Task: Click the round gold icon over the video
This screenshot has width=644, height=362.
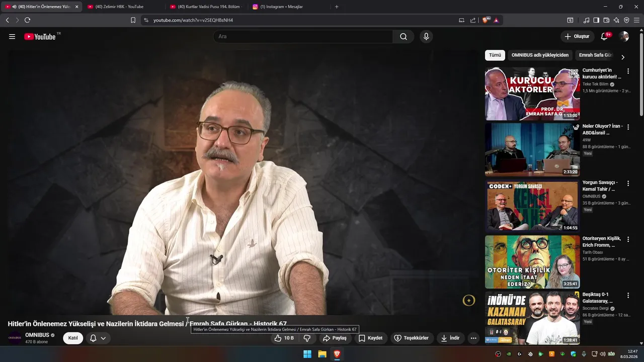Action: (x=468, y=301)
